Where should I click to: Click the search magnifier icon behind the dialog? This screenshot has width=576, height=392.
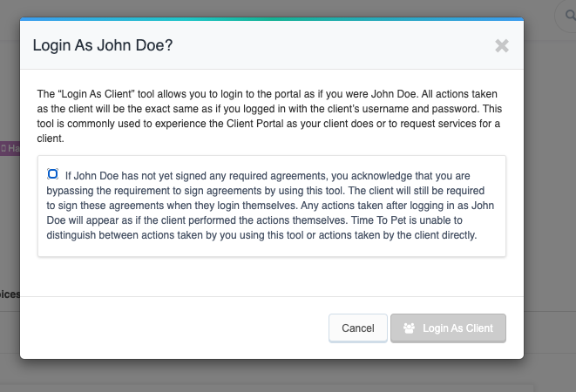570,15
